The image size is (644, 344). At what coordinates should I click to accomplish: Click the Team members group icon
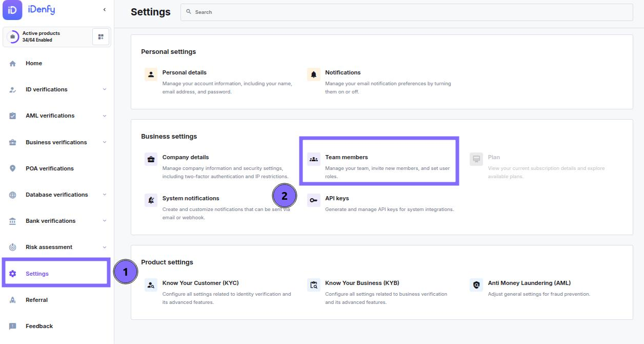tap(313, 159)
